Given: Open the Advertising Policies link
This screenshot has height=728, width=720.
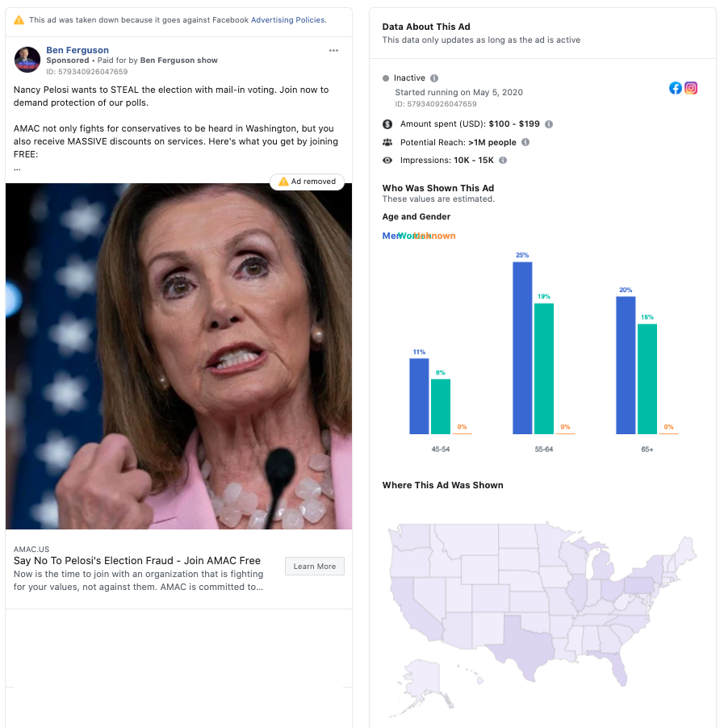Looking at the screenshot, I should 288,19.
